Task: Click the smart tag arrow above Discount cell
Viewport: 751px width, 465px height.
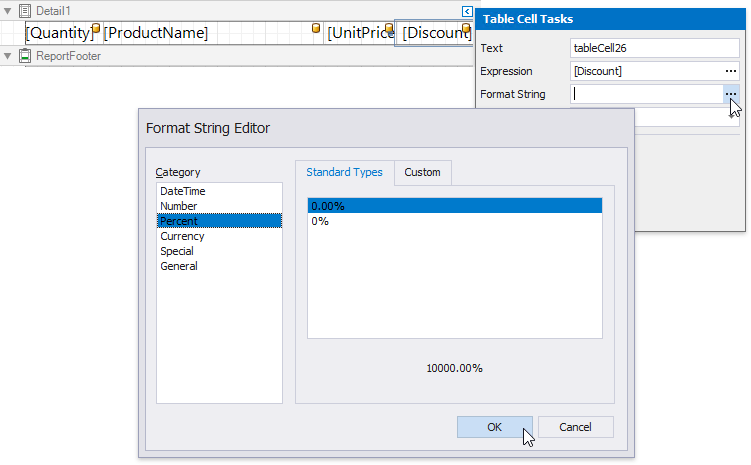Action: coord(467,11)
